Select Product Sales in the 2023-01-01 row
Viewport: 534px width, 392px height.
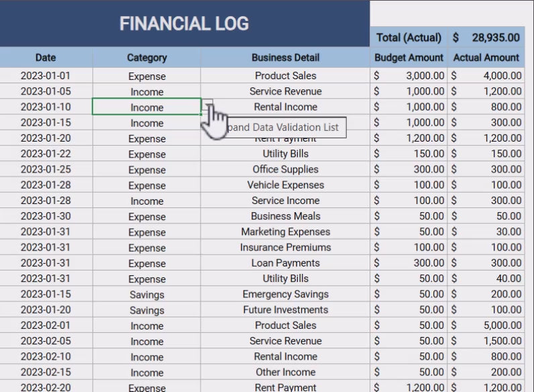click(285, 75)
